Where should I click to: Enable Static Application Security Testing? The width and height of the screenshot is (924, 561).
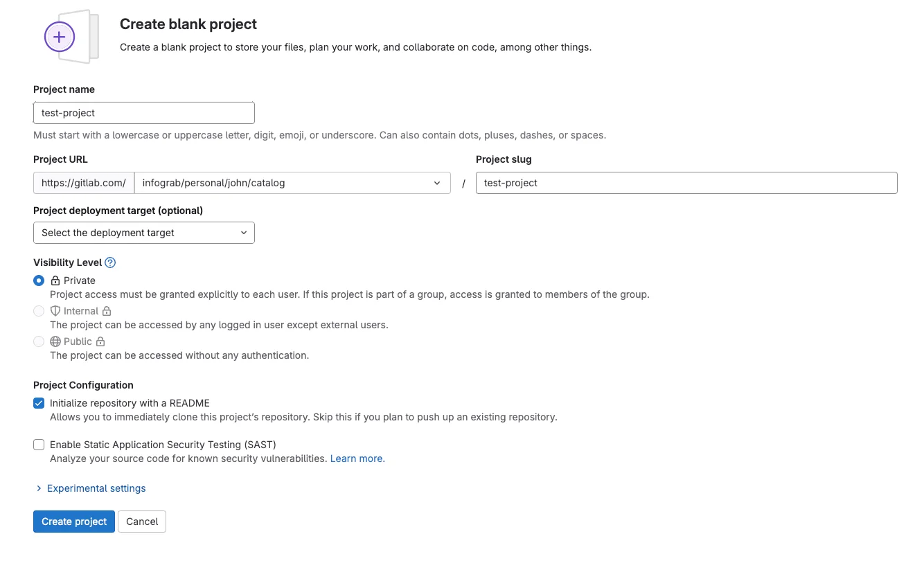[x=39, y=444]
